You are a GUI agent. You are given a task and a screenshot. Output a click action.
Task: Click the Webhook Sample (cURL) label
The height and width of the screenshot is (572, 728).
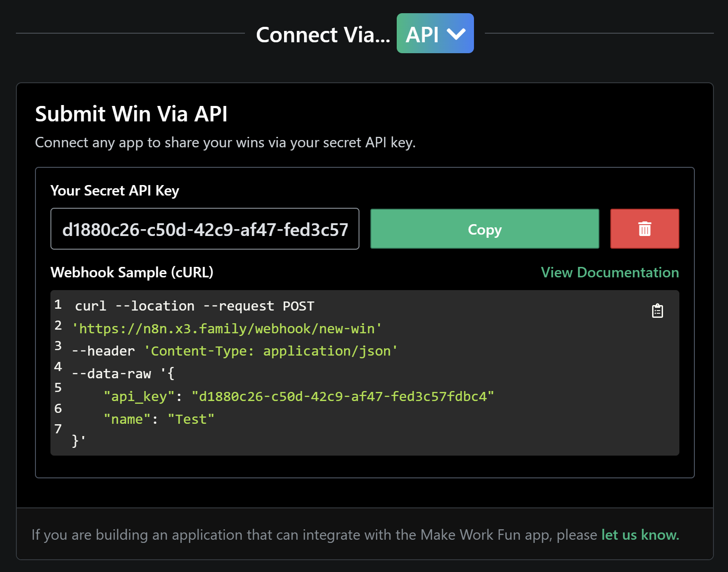[132, 272]
